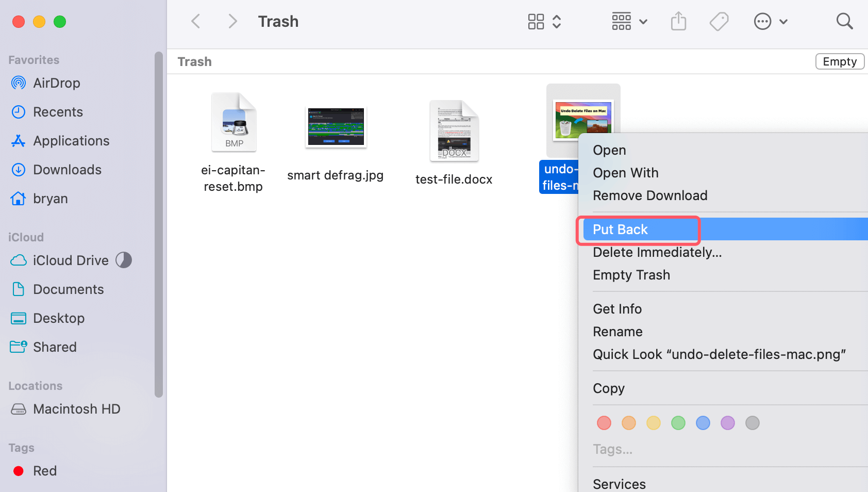This screenshot has width=868, height=492.
Task: Select the Red tag in the sidebar
Action: 45,470
